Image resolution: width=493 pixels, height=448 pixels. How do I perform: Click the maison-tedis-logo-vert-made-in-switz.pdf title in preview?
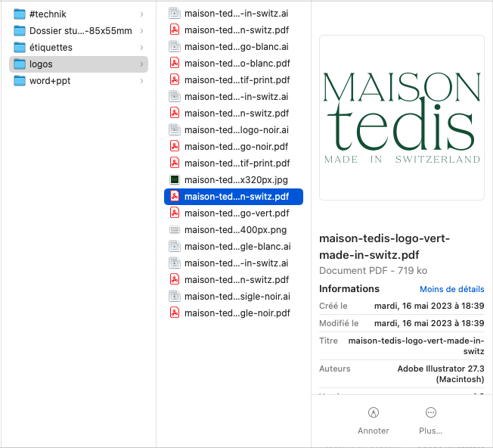tap(385, 247)
